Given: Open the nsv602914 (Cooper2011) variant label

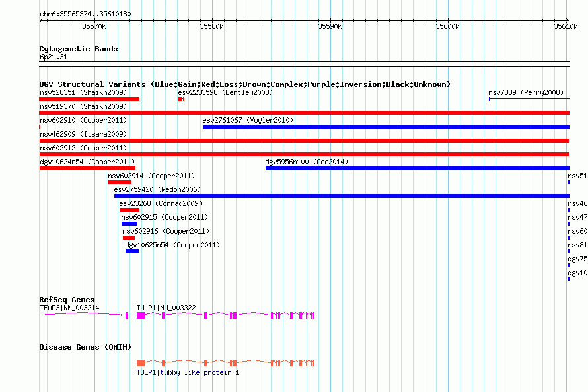Looking at the screenshot, I should (151, 176).
